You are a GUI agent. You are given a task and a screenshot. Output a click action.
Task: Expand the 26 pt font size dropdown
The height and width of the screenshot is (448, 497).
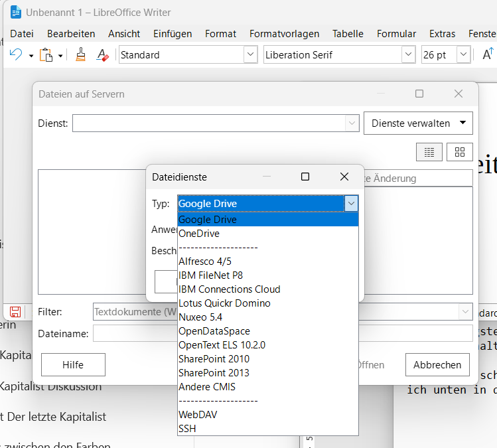[x=463, y=54]
